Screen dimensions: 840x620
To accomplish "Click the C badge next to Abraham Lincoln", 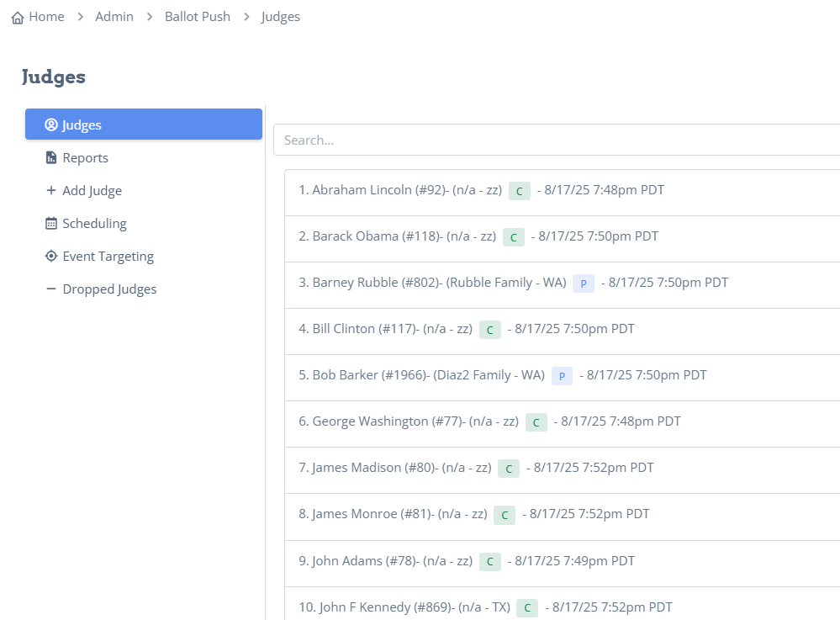I will [520, 191].
